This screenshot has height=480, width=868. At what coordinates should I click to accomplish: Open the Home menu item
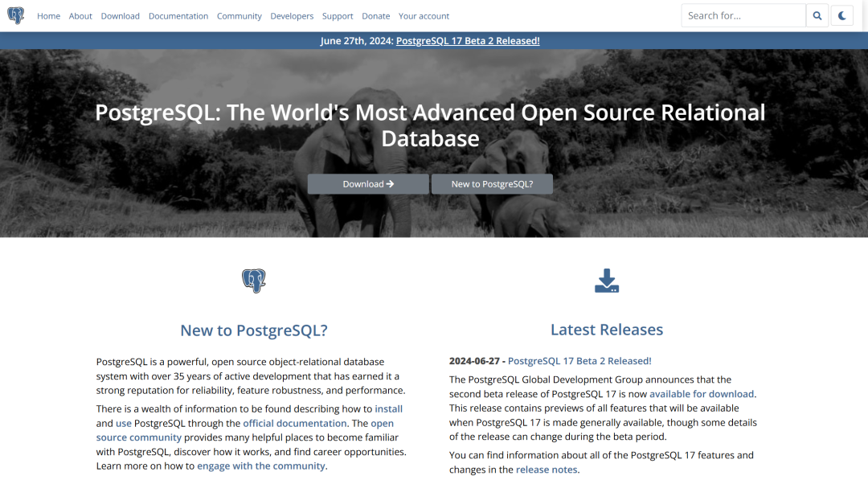(49, 16)
